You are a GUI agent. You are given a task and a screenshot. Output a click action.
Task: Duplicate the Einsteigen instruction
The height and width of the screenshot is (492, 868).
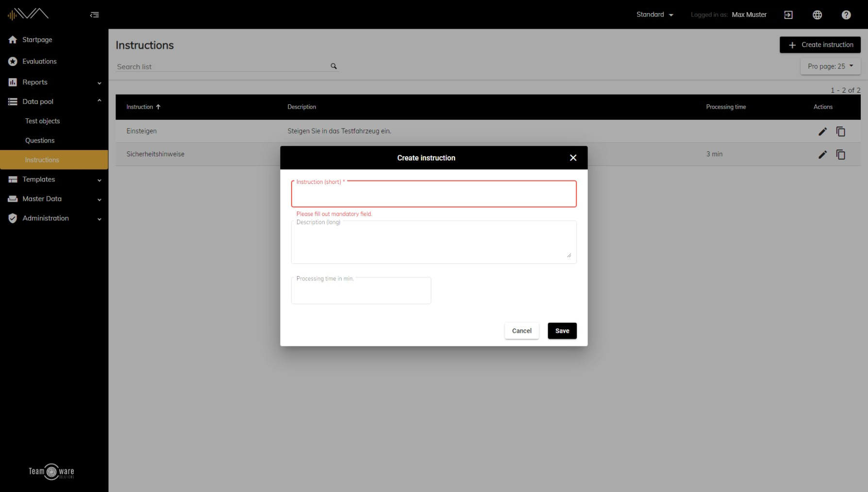coord(841,131)
